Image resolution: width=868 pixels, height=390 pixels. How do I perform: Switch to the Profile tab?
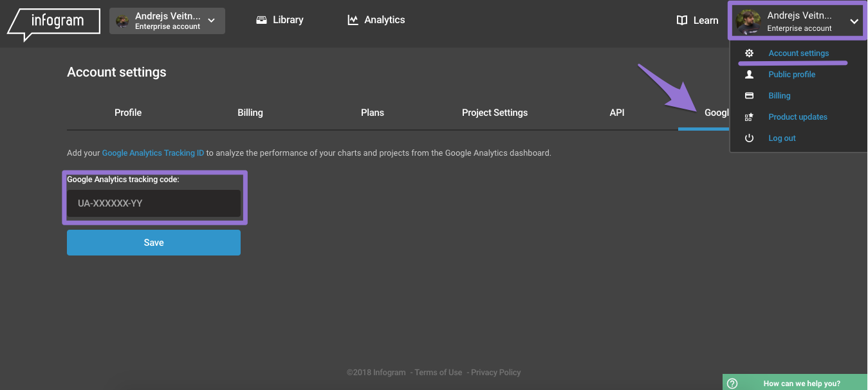pos(128,113)
